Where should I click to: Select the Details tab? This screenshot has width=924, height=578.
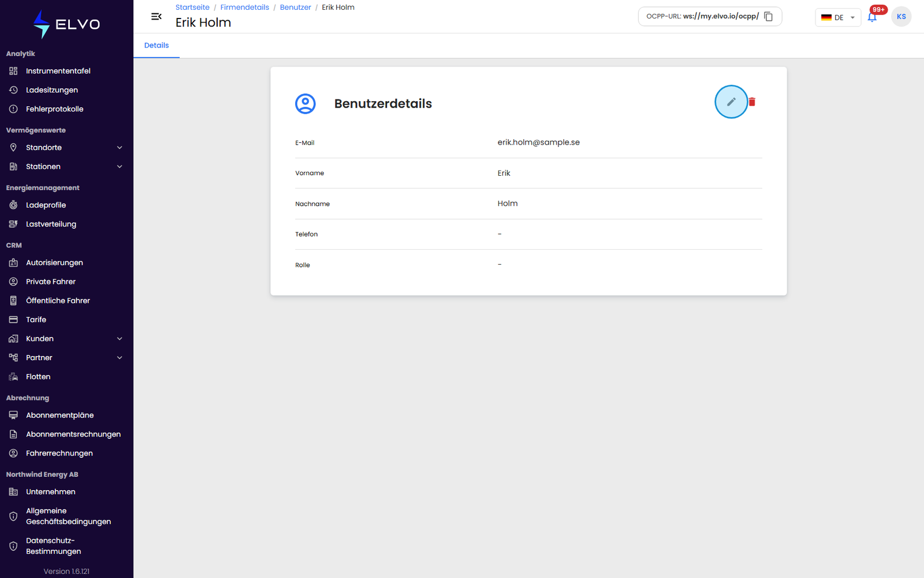pos(157,45)
